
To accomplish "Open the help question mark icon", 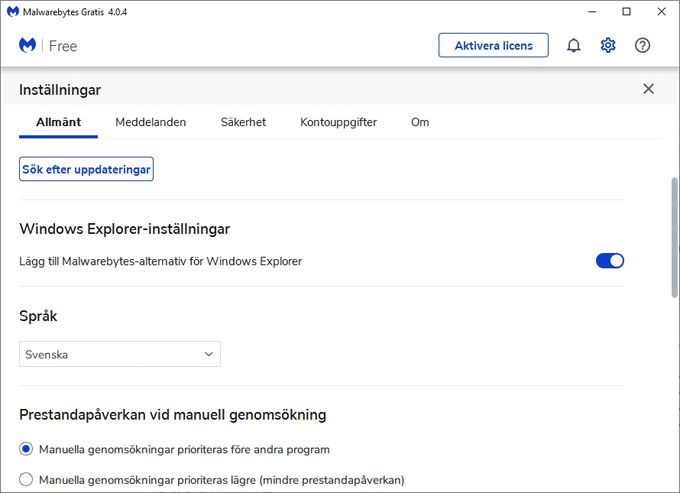I will pos(642,45).
